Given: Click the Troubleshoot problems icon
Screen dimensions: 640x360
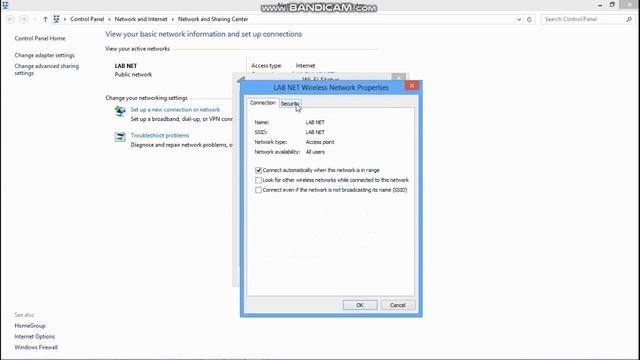Looking at the screenshot, I should tap(120, 137).
